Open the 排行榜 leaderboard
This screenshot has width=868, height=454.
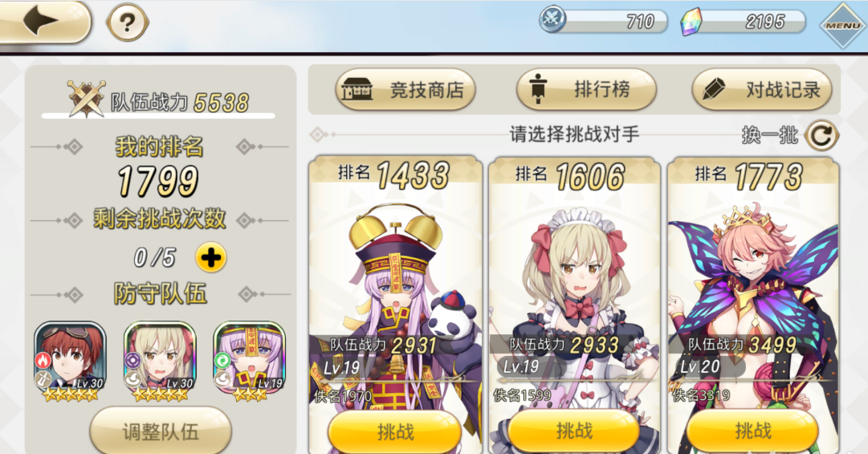point(586,89)
